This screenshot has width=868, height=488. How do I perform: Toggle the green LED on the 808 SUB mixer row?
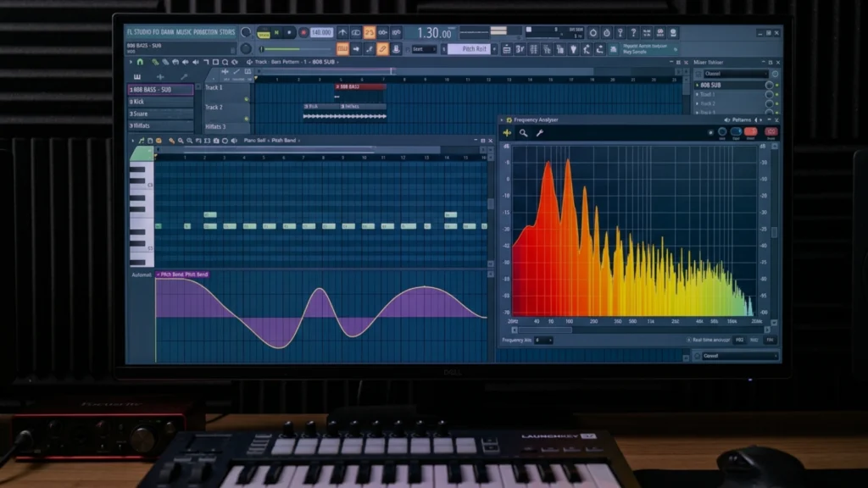pyautogui.click(x=776, y=86)
